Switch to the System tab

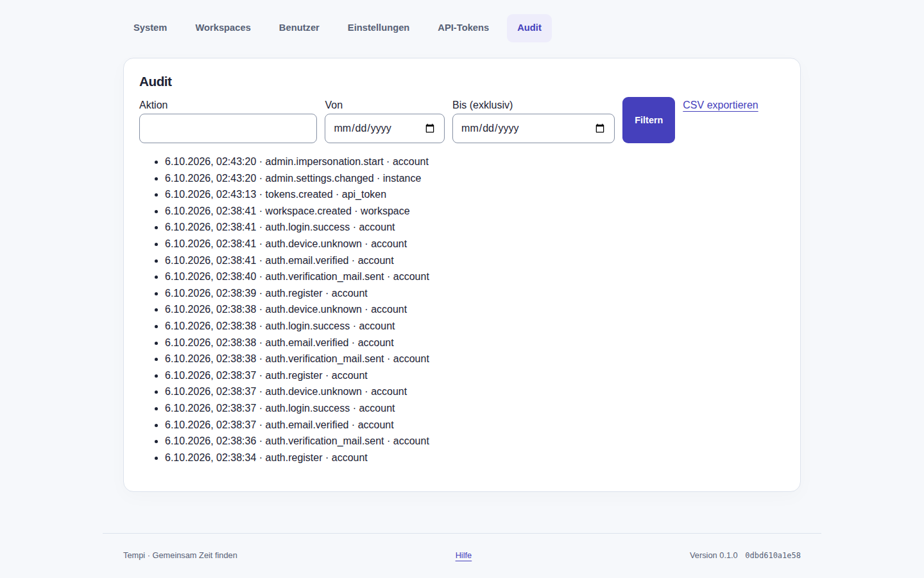pos(150,28)
